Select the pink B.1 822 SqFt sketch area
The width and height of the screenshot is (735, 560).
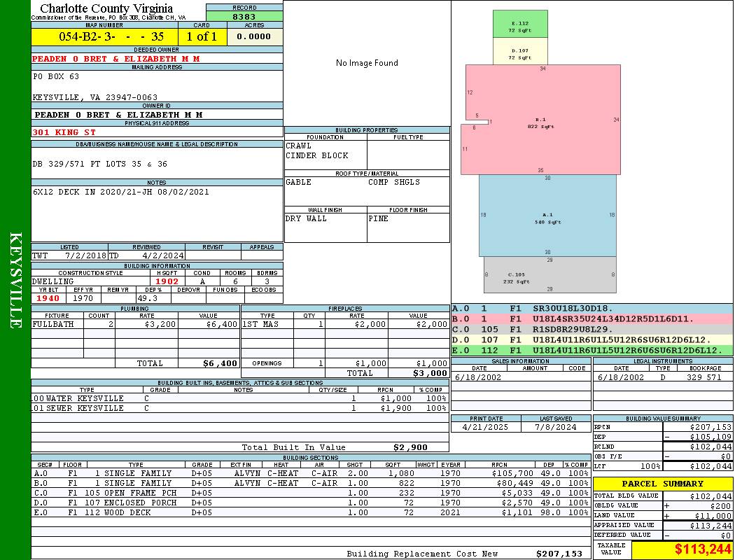click(x=542, y=120)
